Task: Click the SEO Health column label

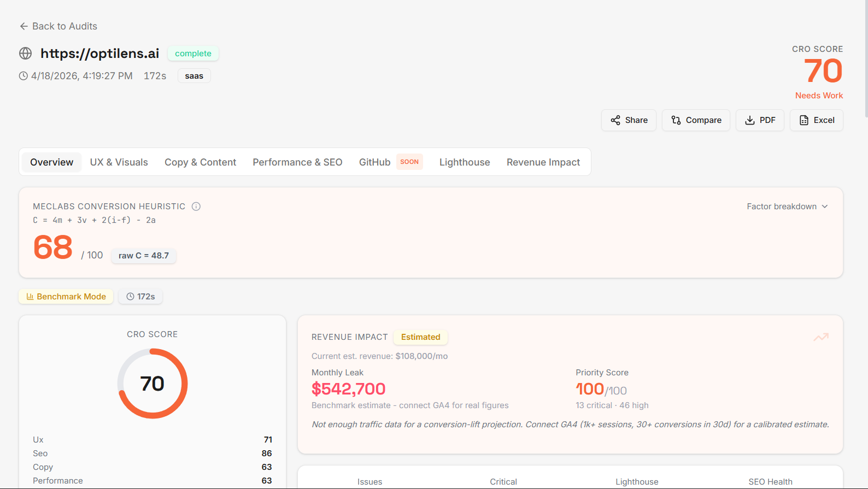Action: coord(771,482)
